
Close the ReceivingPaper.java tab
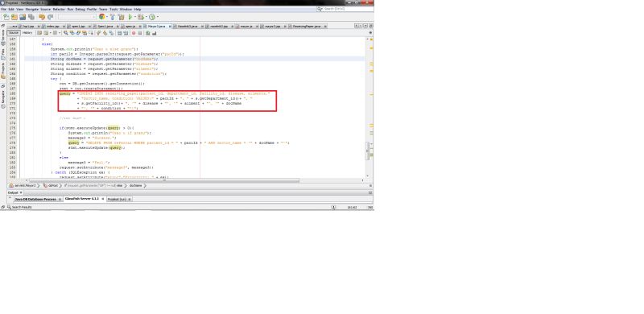(325, 27)
